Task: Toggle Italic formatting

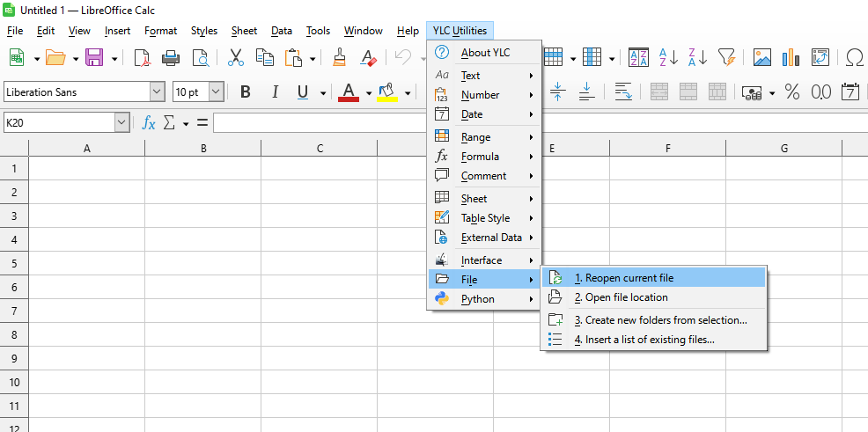Action: pyautogui.click(x=275, y=92)
